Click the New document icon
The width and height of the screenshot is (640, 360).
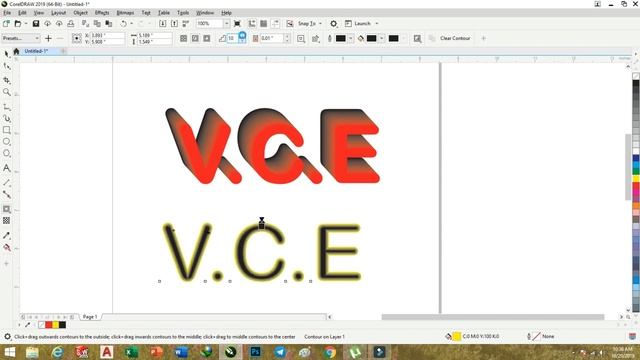click(x=6, y=24)
